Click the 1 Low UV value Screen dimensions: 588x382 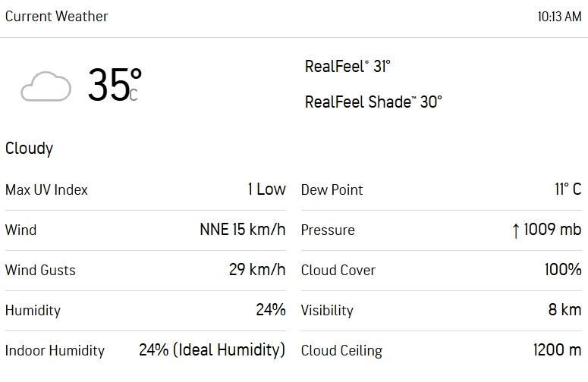pyautogui.click(x=266, y=189)
